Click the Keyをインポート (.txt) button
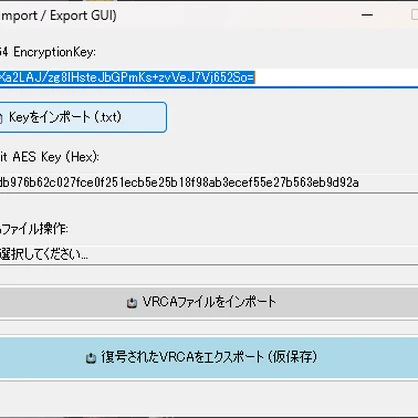The height and width of the screenshot is (418, 418). coord(83,117)
